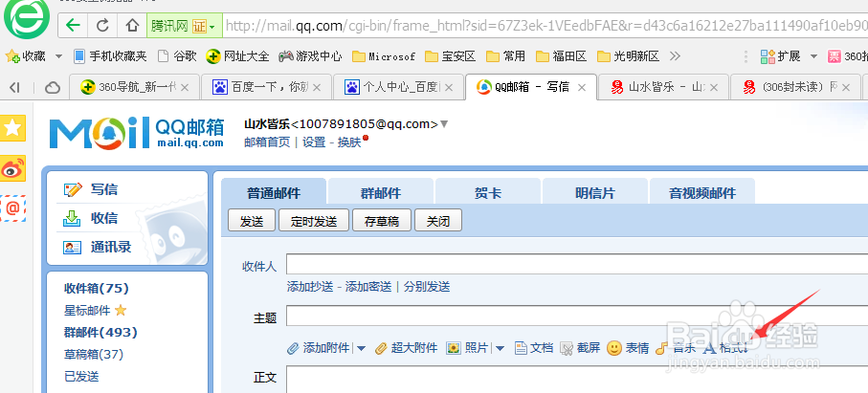
Task: Switch to 山水皆乐 browser tab
Action: (x=663, y=87)
